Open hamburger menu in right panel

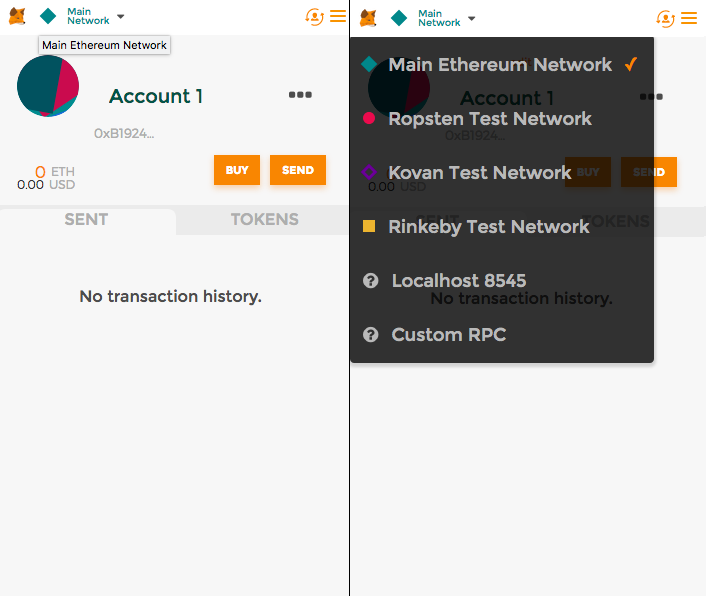pyautogui.click(x=689, y=18)
